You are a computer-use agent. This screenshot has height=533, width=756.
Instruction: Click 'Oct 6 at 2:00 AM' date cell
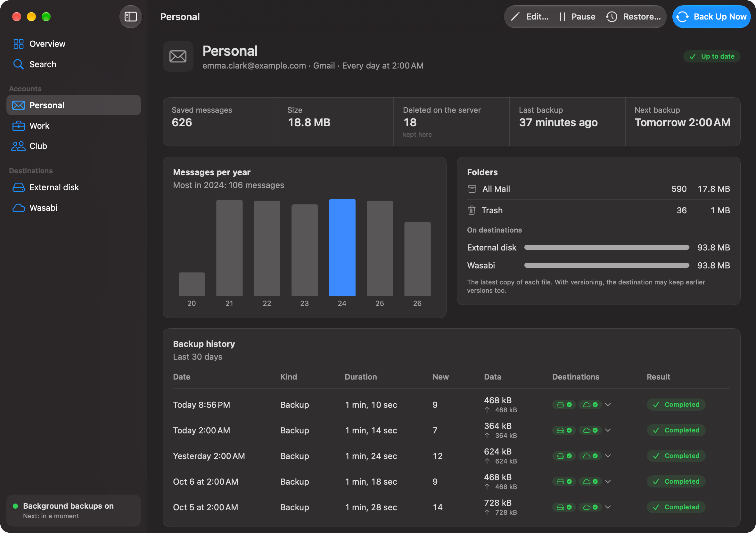tap(205, 481)
